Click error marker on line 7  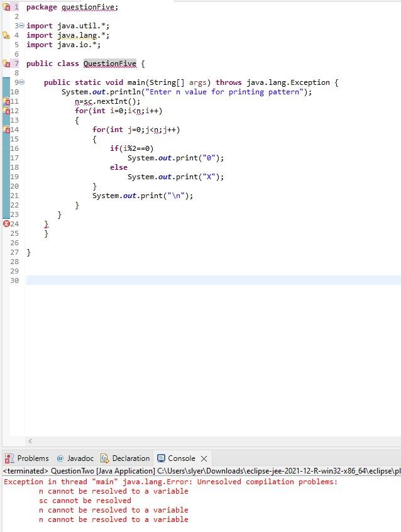(x=6, y=64)
